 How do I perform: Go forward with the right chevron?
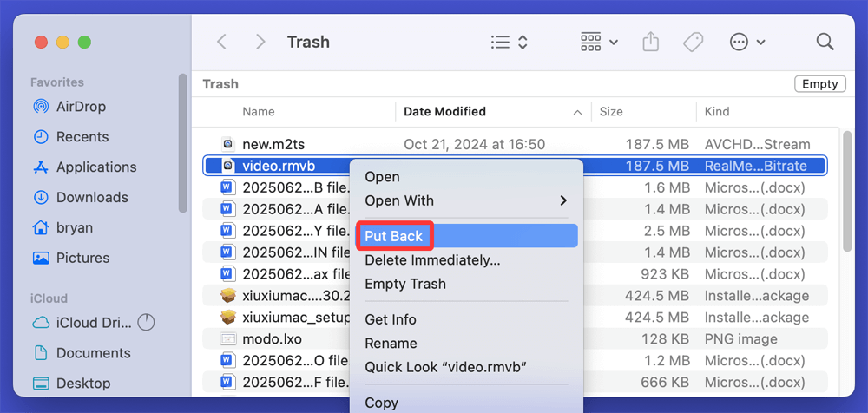click(x=260, y=42)
